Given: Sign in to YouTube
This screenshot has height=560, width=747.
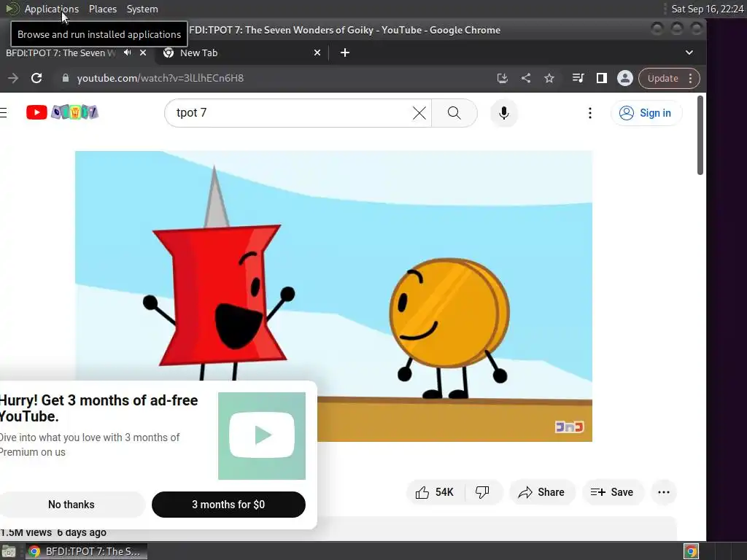Looking at the screenshot, I should [x=646, y=113].
